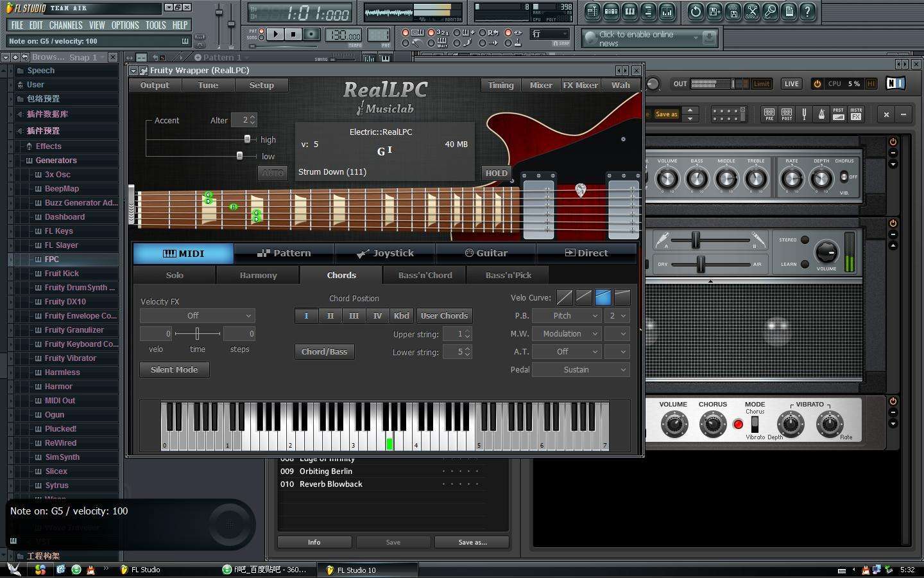924x578 pixels.
Task: Open the FL Studio mixer view
Action: point(667,11)
